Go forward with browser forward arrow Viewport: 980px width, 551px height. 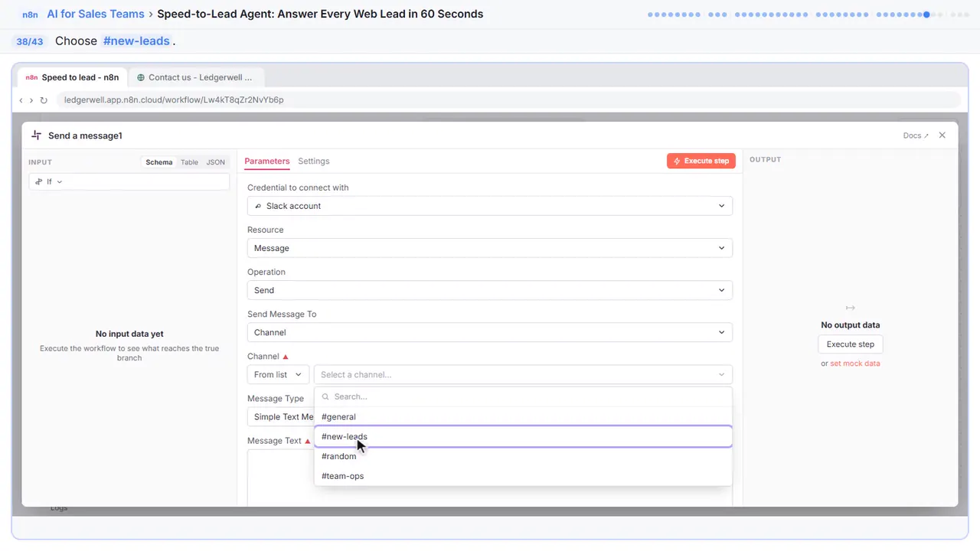[31, 100]
